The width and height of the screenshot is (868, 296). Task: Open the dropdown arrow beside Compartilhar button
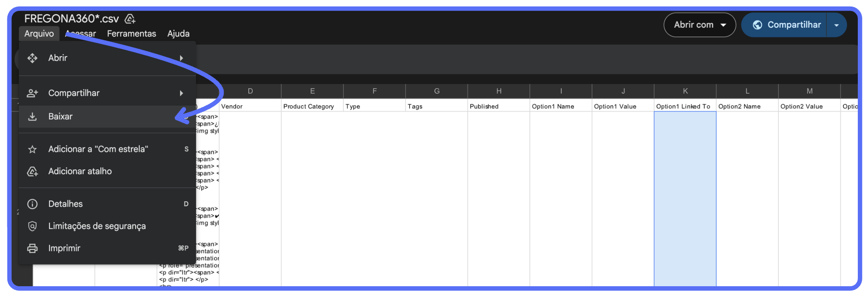click(836, 25)
